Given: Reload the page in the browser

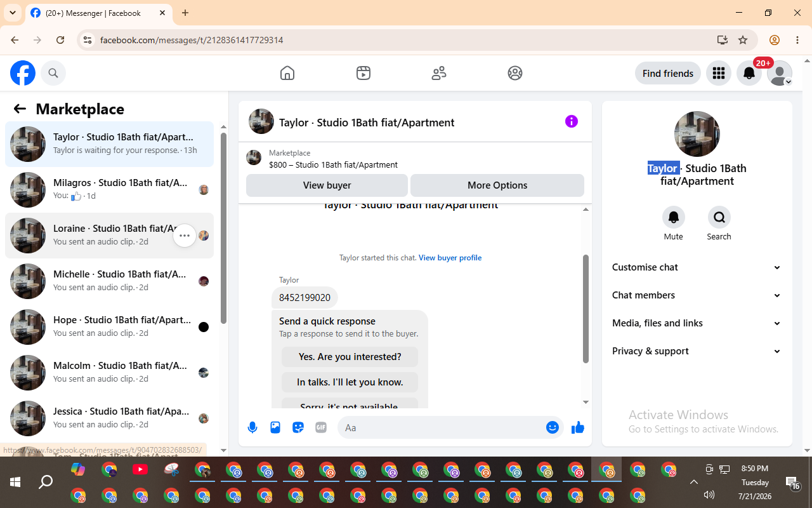Looking at the screenshot, I should coord(60,40).
